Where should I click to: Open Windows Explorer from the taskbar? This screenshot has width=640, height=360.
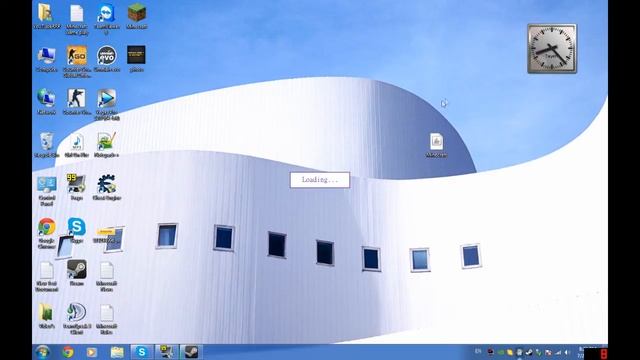click(x=117, y=352)
